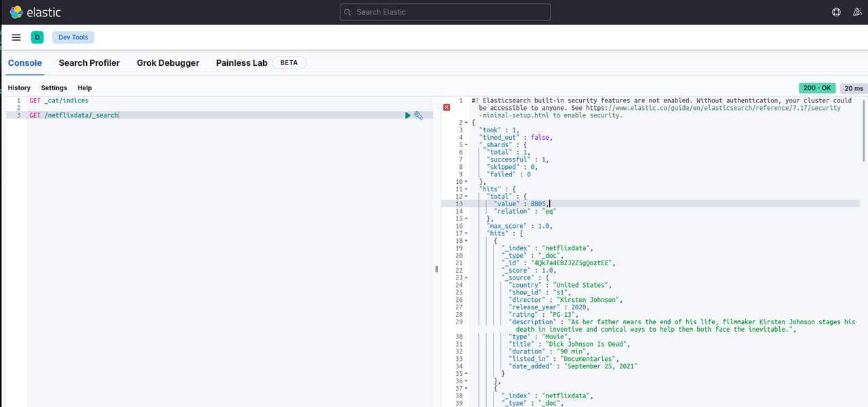Click the "value" : 8805 output line

click(520, 203)
